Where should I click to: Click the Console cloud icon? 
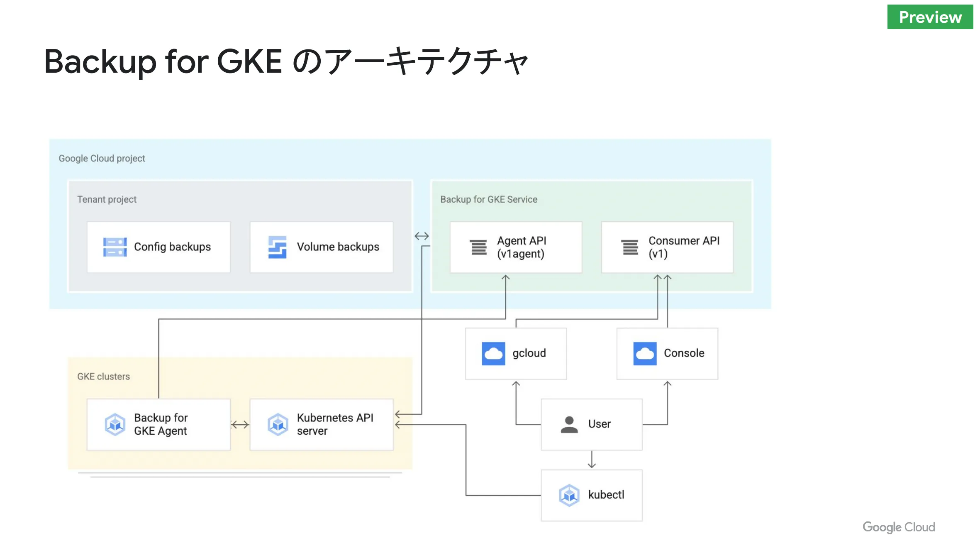coord(645,353)
